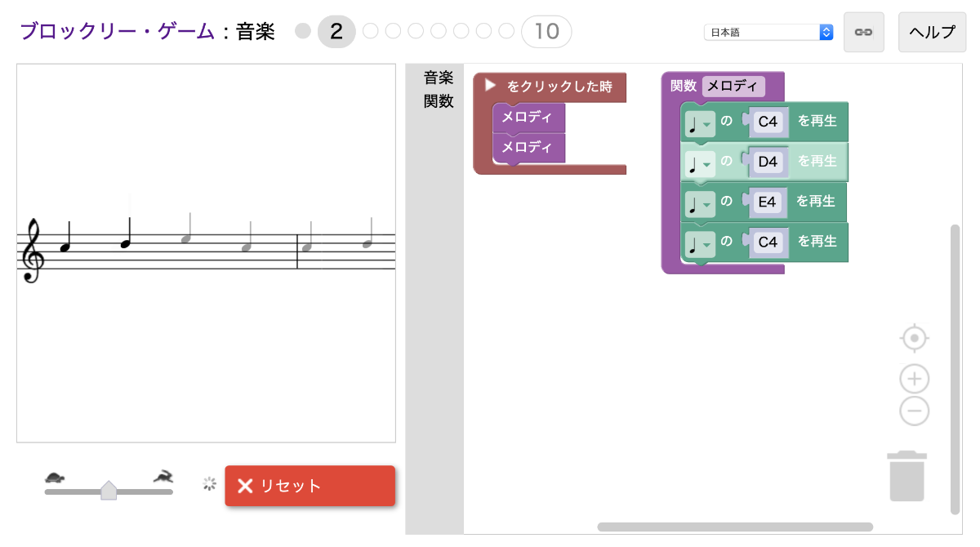Select the level 10 circle
980x547 pixels.
[x=546, y=30]
